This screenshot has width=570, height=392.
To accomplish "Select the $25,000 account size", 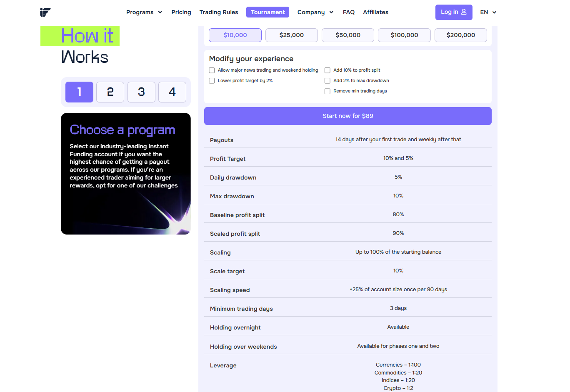I will (292, 35).
